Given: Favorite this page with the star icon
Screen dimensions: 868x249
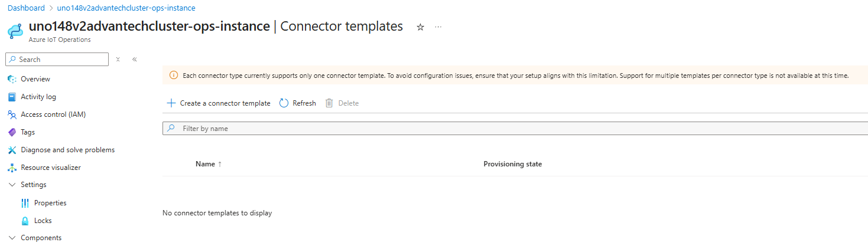Looking at the screenshot, I should pyautogui.click(x=421, y=27).
